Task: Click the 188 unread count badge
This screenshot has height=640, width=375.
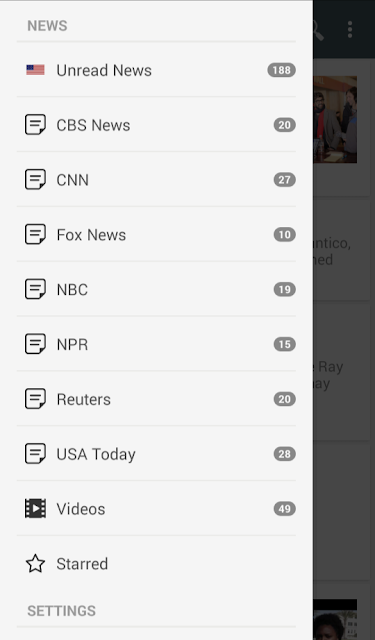Action: click(282, 70)
